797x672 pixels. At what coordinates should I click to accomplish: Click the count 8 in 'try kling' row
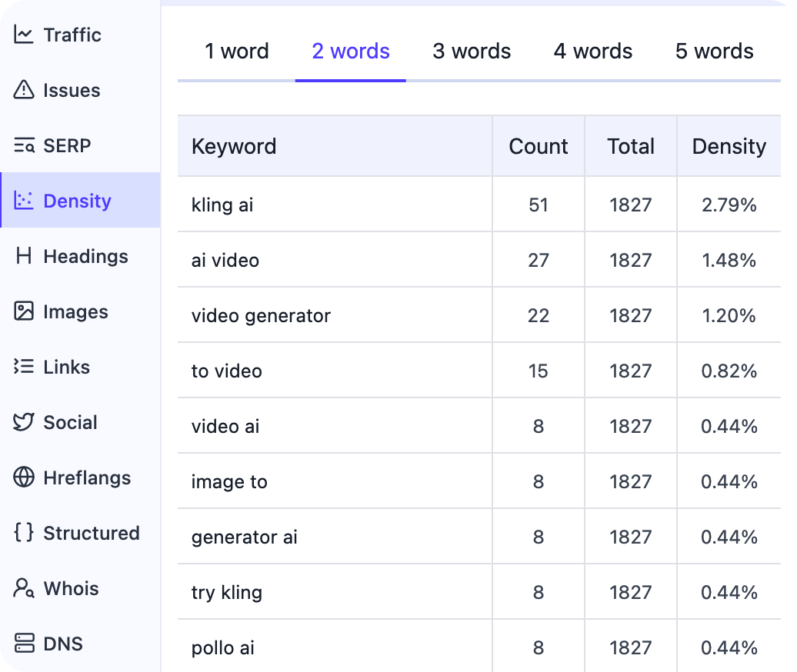[x=539, y=593]
